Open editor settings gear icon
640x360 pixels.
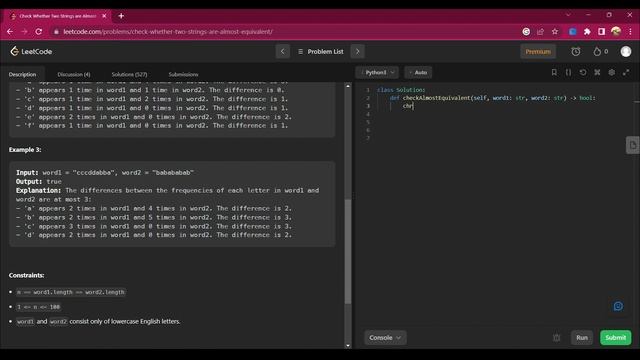pos(611,72)
